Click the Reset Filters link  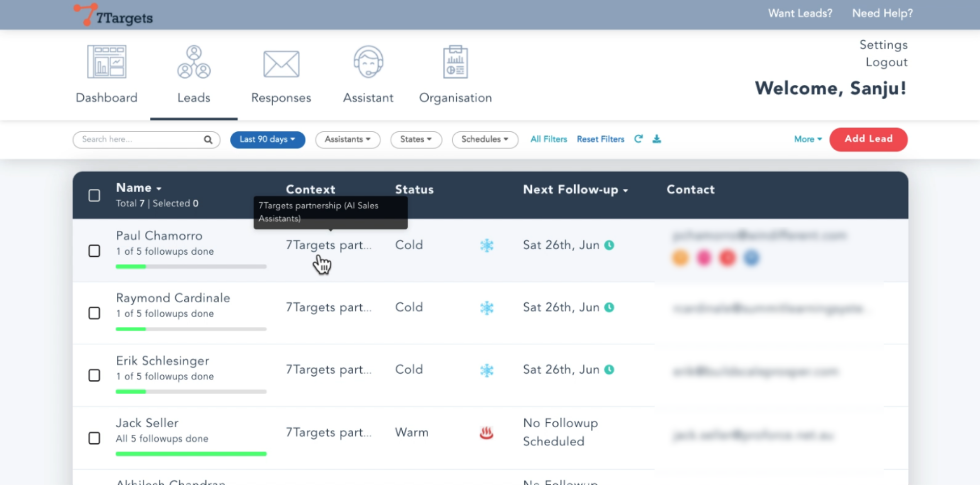pyautogui.click(x=600, y=139)
